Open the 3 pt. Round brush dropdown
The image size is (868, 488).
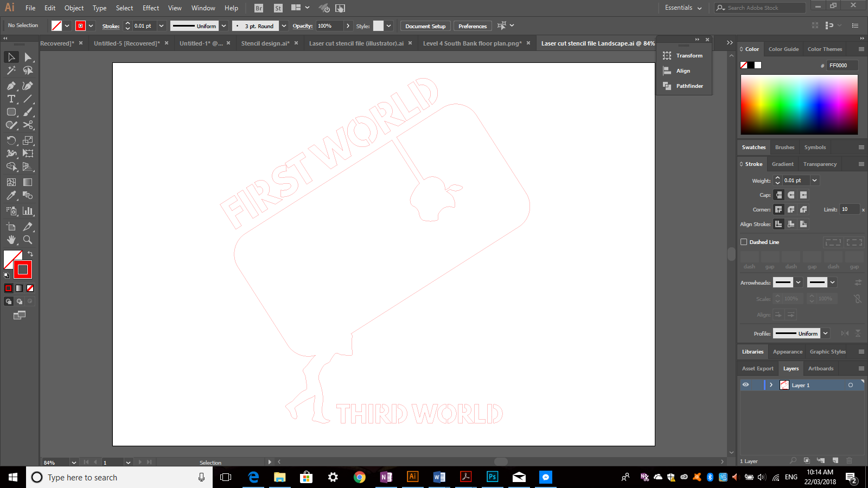coord(284,25)
